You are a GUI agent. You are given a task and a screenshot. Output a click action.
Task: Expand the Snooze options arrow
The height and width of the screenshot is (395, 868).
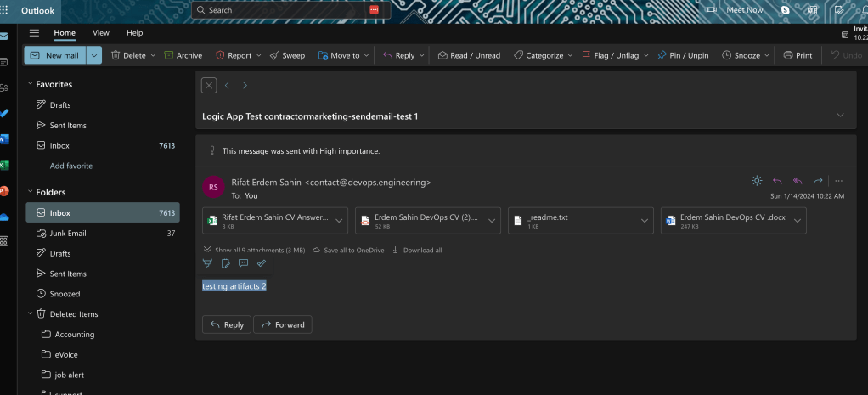pos(767,55)
